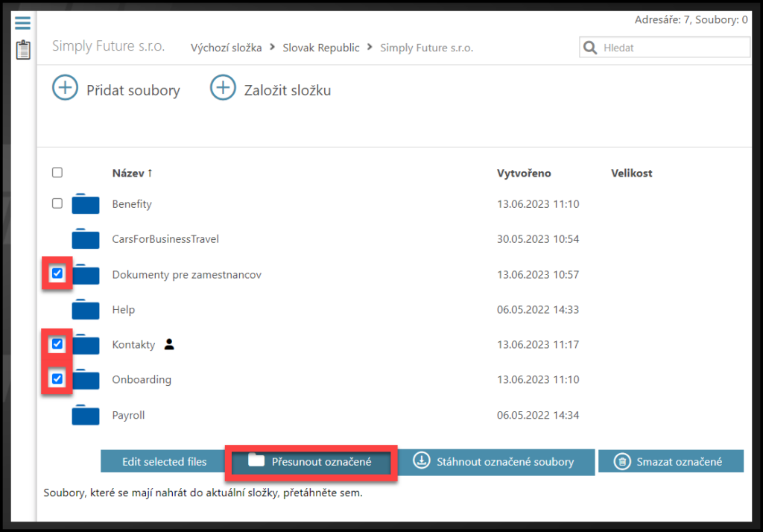This screenshot has height=532, width=763.
Task: Click the plus icon for Přidat soubory
Action: click(x=65, y=89)
